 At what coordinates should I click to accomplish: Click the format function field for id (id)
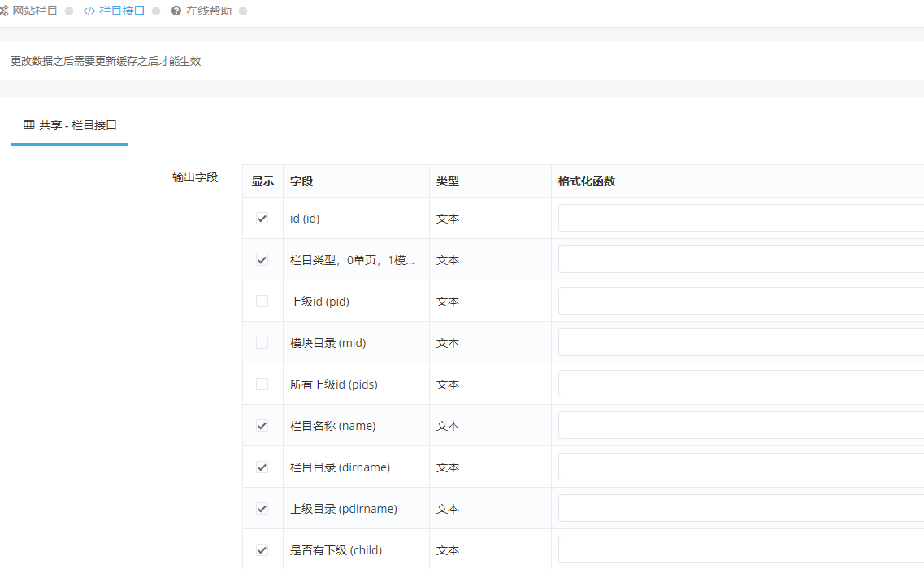(x=741, y=218)
